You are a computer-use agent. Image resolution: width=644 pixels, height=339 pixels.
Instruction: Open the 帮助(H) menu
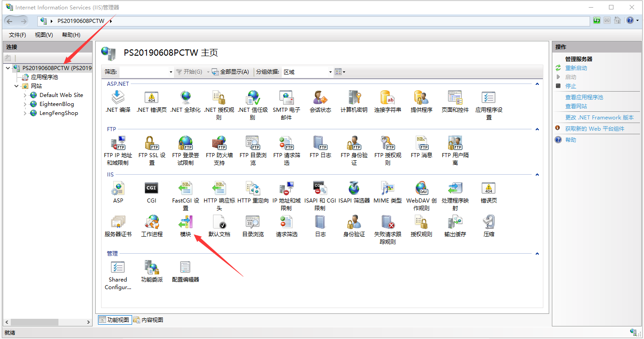(x=71, y=35)
